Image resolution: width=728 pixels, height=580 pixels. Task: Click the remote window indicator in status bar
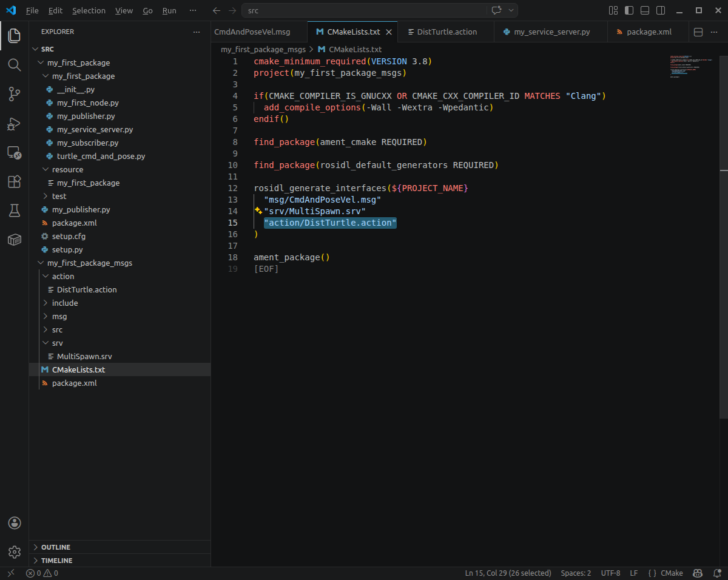click(x=10, y=573)
